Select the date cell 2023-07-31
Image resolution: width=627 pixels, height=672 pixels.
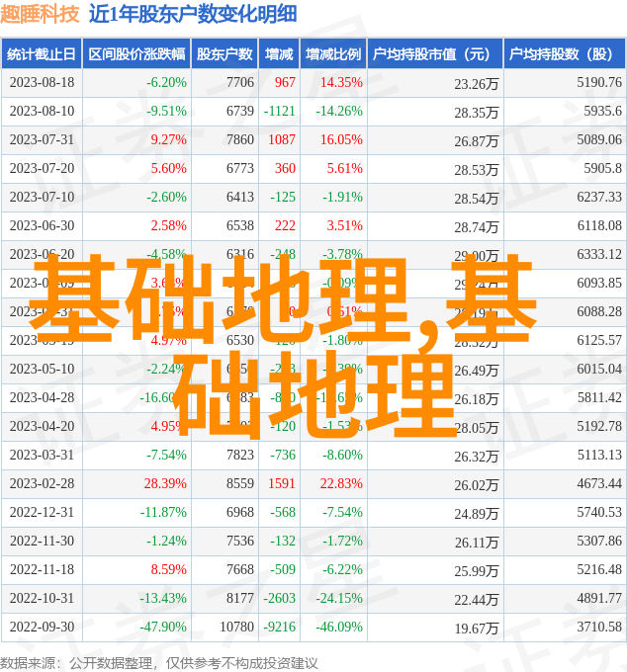coord(42,139)
